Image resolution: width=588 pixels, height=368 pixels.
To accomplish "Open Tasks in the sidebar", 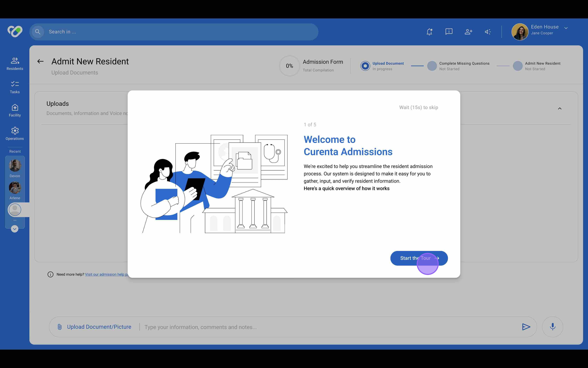I will tap(15, 87).
